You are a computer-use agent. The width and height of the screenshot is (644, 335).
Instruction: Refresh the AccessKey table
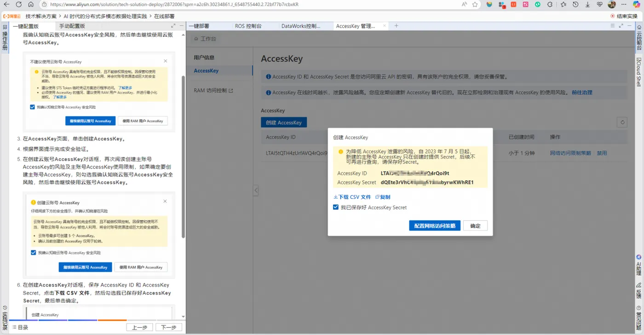click(x=622, y=122)
